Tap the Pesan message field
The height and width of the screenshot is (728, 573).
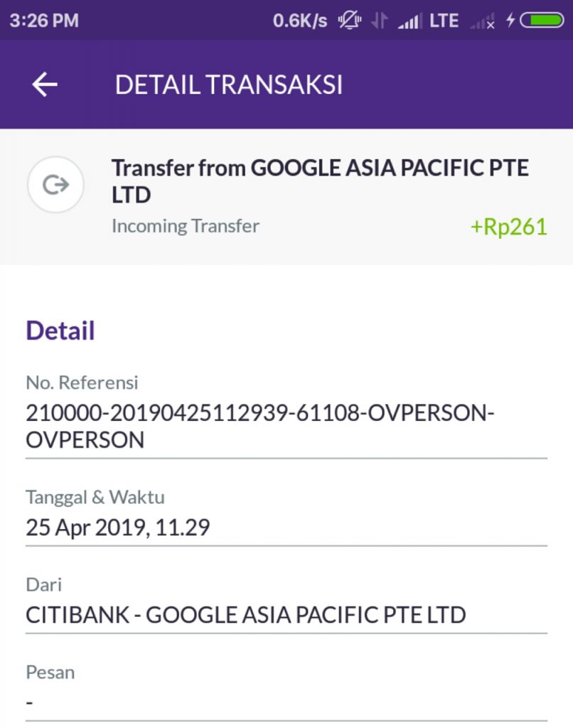coord(284,702)
